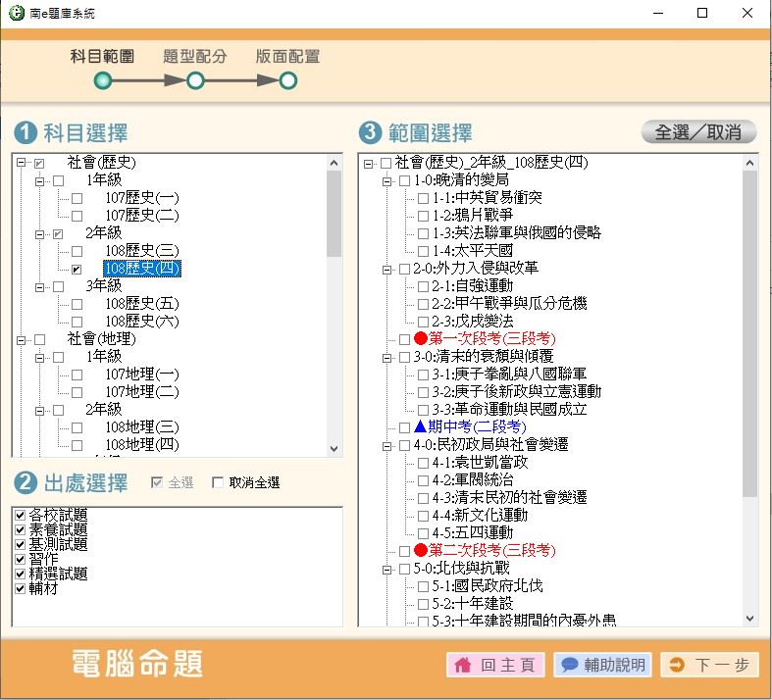Select the 108歷史(三) tree item
Viewport: 772px width, 700px height.
coord(142,250)
